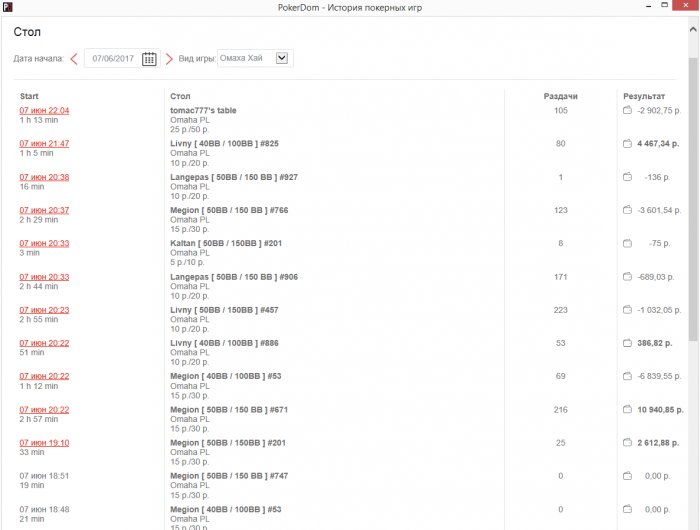Select Livny [ 40BB / 100BB ] #886 table
700x530 pixels.
pos(224,343)
